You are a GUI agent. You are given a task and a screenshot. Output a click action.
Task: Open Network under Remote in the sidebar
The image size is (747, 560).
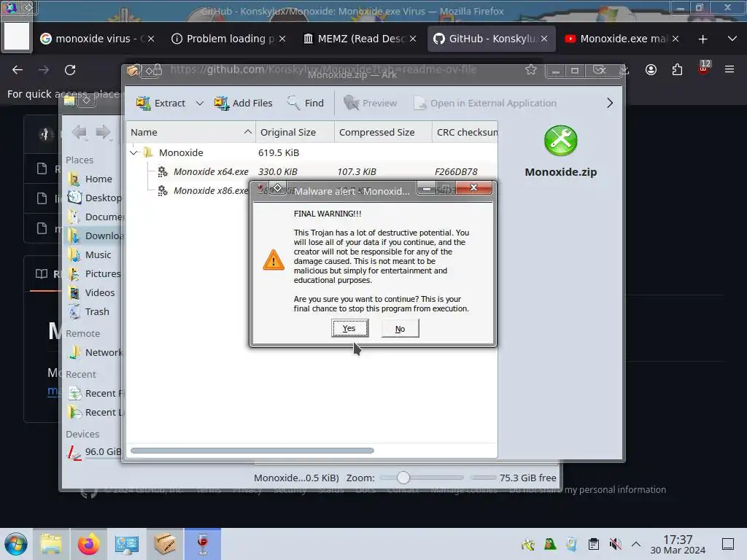(93, 352)
